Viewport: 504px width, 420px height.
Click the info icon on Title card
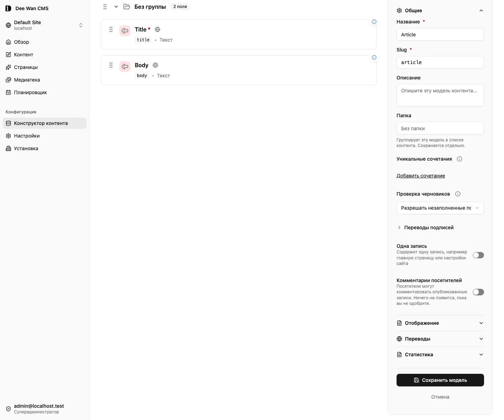374,22
